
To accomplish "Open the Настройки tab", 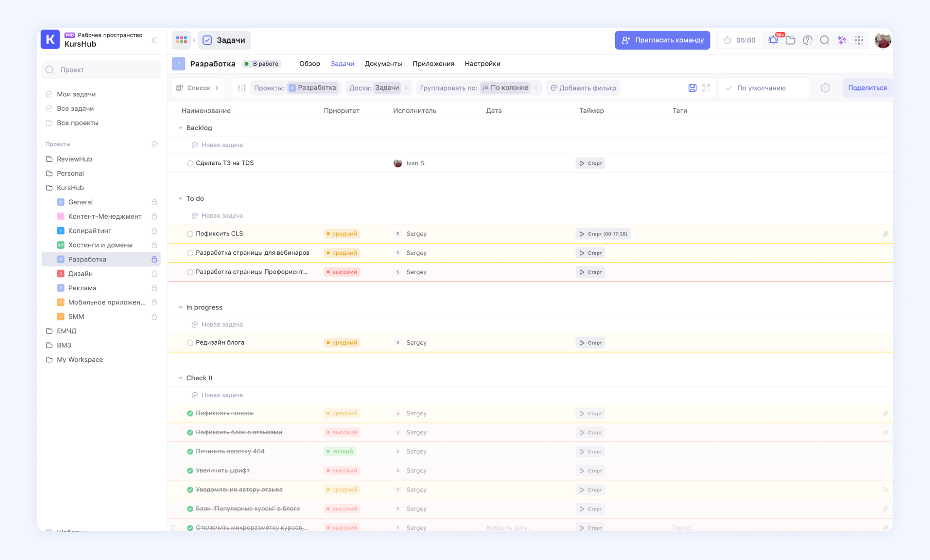I will [482, 64].
